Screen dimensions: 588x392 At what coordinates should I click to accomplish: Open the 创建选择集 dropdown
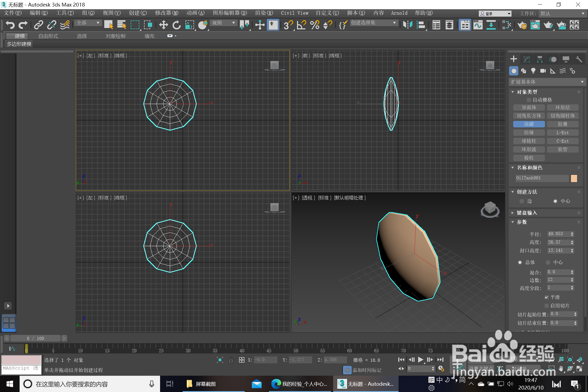[373, 23]
